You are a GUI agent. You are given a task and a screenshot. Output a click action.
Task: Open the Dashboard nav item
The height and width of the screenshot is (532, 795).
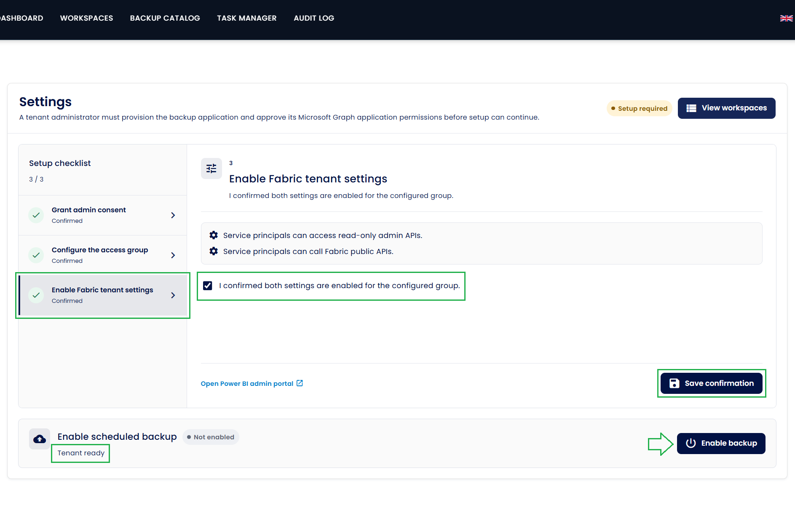tap(21, 18)
